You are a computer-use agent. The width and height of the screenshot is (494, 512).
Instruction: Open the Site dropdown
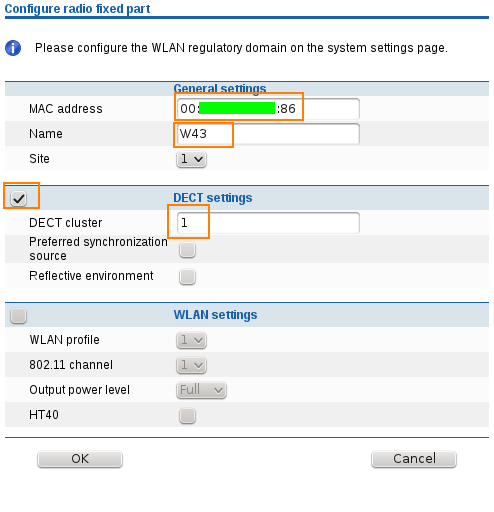tap(191, 159)
